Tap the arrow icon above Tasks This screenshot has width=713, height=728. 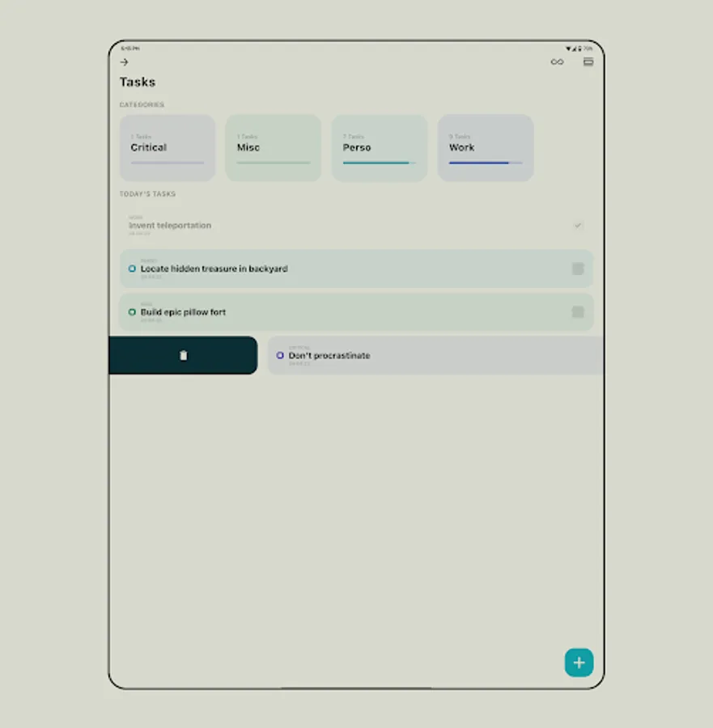pos(124,61)
